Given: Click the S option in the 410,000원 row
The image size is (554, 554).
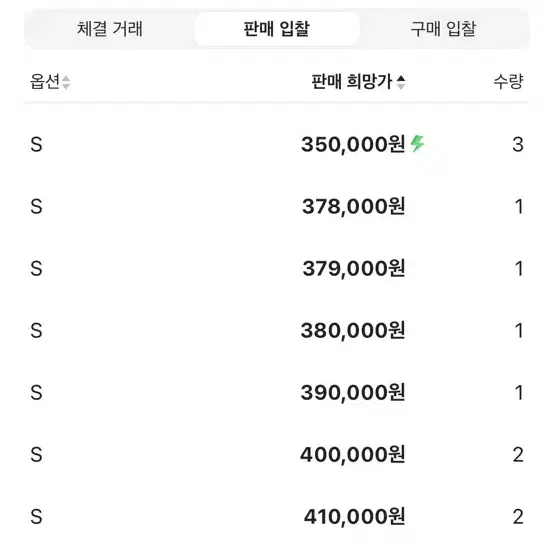Looking at the screenshot, I should [36, 517].
